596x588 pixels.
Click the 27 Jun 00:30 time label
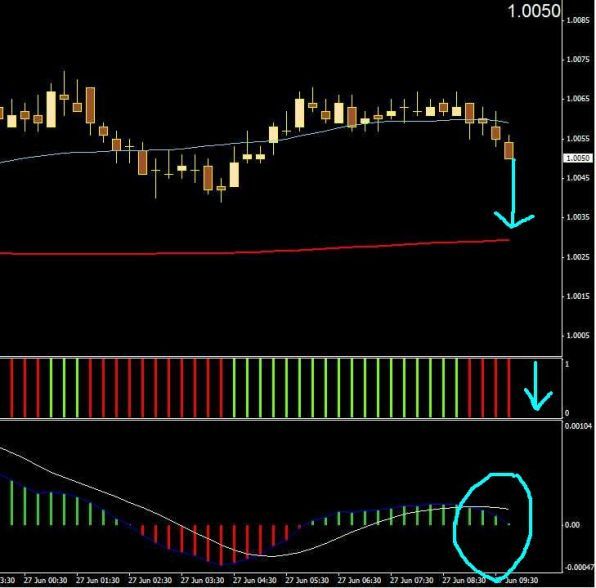(45, 580)
